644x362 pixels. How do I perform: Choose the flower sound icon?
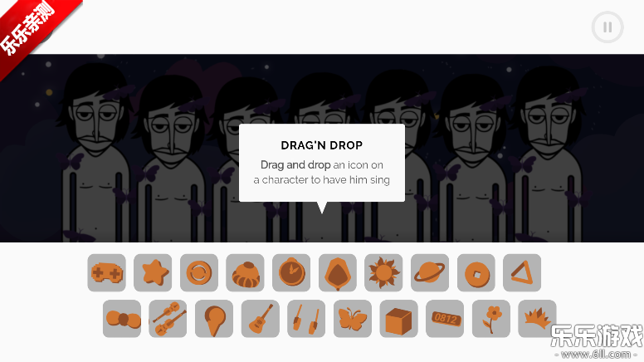click(x=491, y=319)
